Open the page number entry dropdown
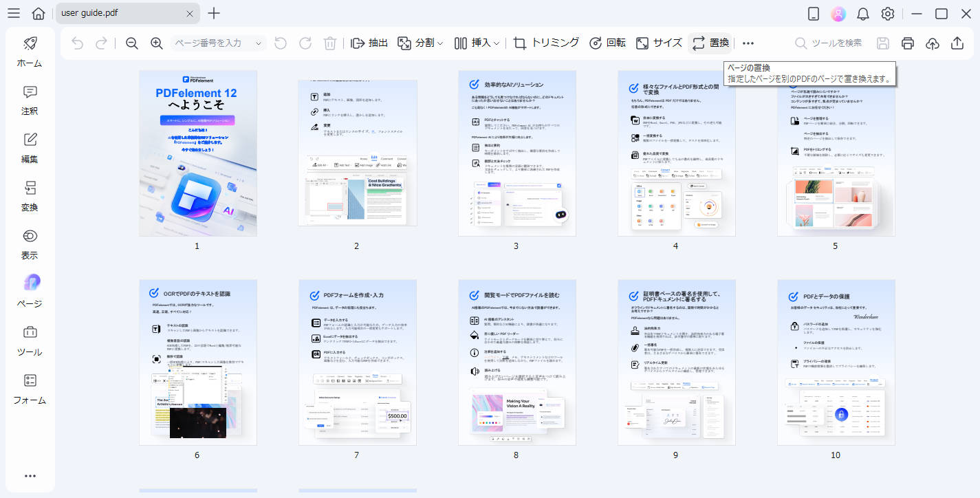This screenshot has height=498, width=980. click(257, 43)
